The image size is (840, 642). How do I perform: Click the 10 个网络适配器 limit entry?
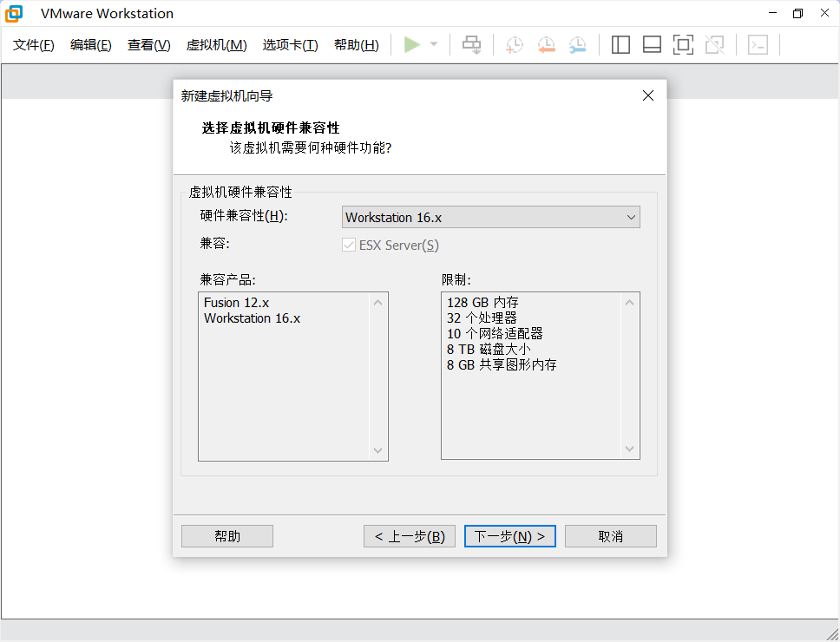495,334
